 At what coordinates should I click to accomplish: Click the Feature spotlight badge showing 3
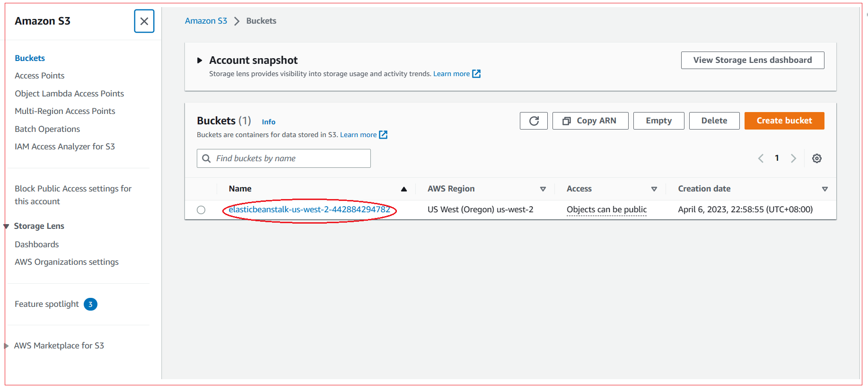coord(90,304)
